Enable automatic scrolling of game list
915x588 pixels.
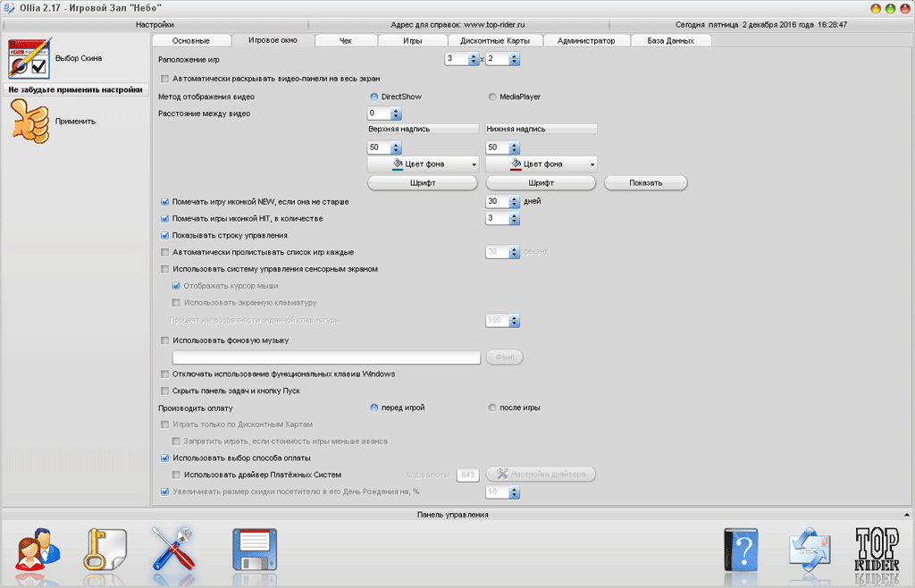(164, 253)
